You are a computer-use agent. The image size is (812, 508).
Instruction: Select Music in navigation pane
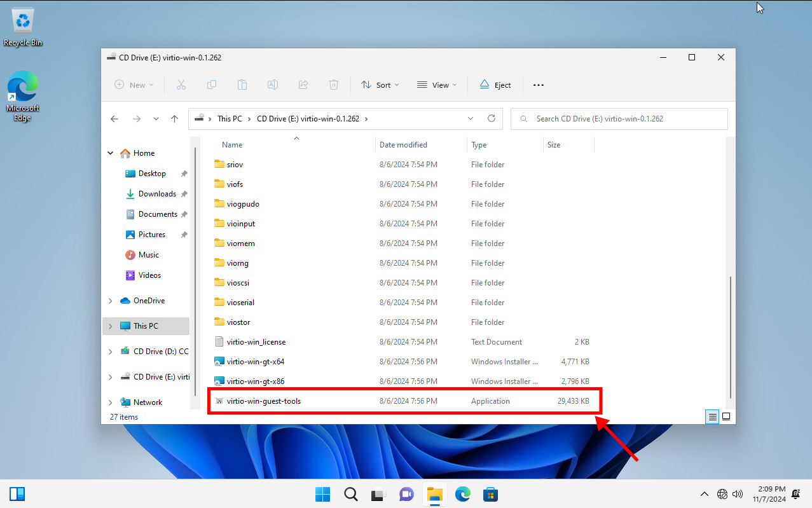tap(149, 255)
